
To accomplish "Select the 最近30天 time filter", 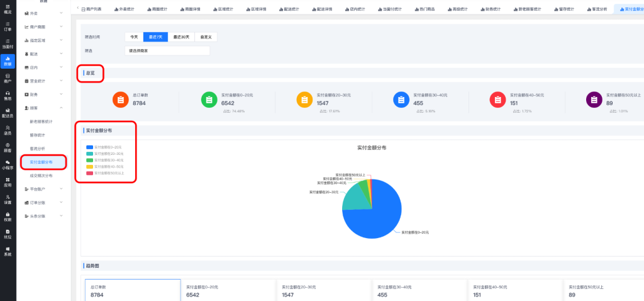I will pyautogui.click(x=182, y=37).
